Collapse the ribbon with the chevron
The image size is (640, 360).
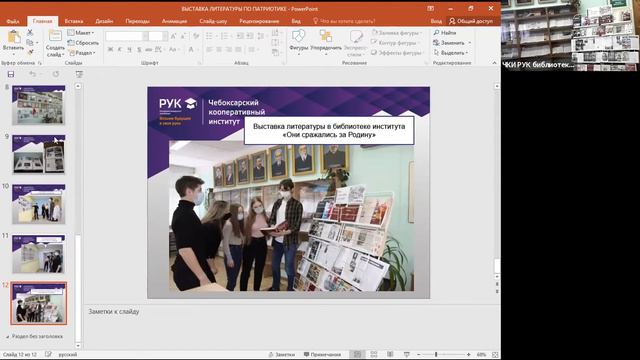pos(494,63)
